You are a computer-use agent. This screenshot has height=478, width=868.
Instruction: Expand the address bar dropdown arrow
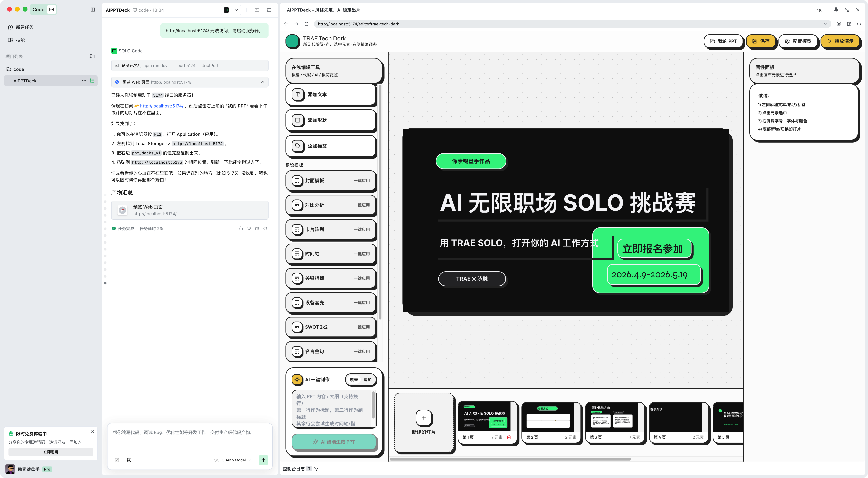[825, 24]
